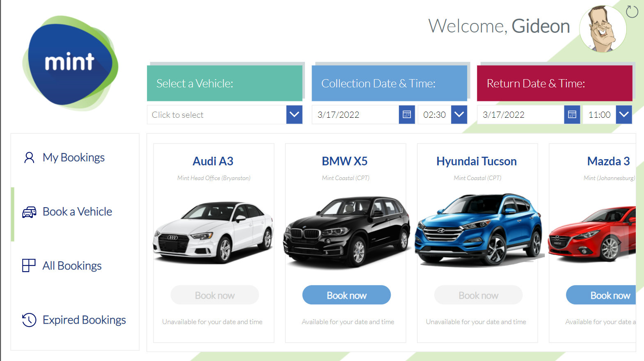
Task: Click the Return Date & Time header
Action: 555,83
